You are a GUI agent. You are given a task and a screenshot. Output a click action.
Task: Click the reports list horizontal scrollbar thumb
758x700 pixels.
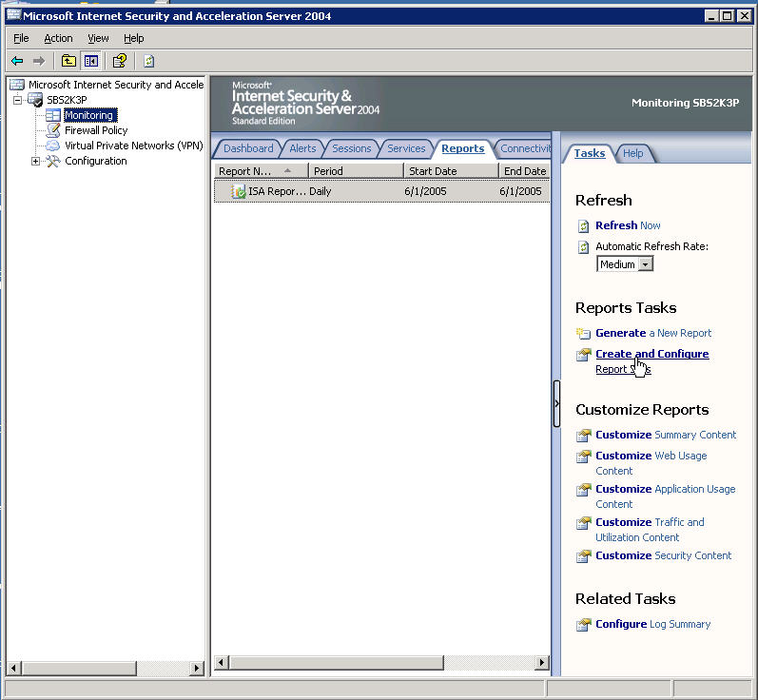337,662
